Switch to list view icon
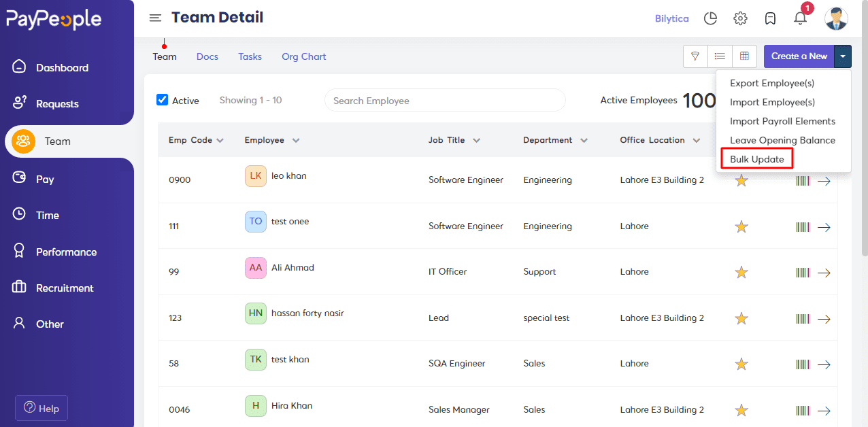This screenshot has width=868, height=427. point(720,56)
